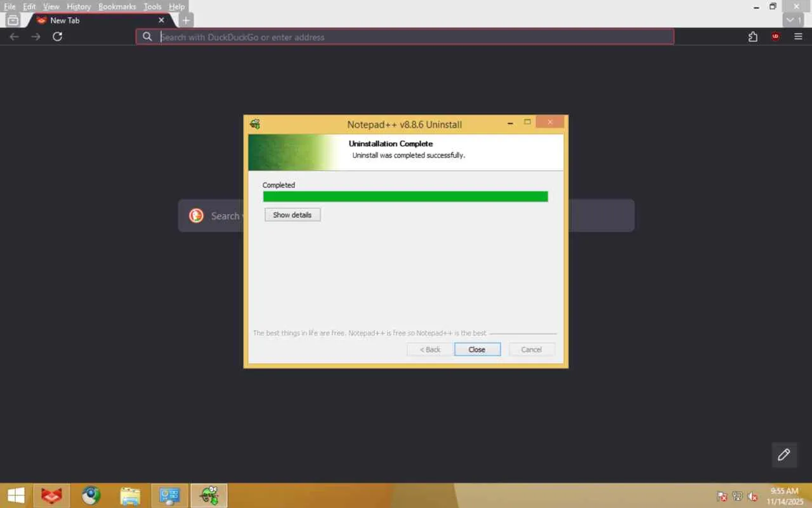This screenshot has height=508, width=812.
Task: Click the pencil customize icon on the new tab page
Action: (784, 454)
